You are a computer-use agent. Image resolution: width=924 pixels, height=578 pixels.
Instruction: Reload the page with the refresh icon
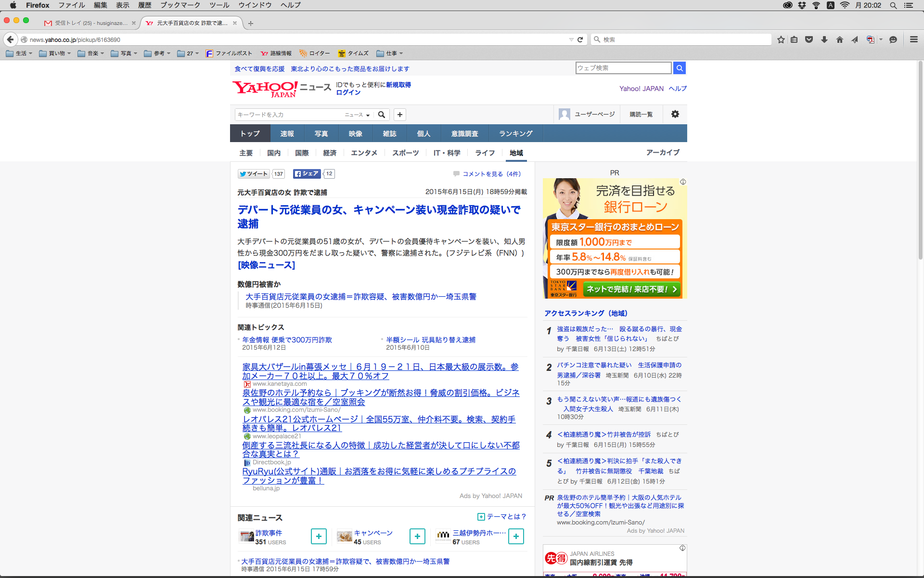click(x=580, y=39)
